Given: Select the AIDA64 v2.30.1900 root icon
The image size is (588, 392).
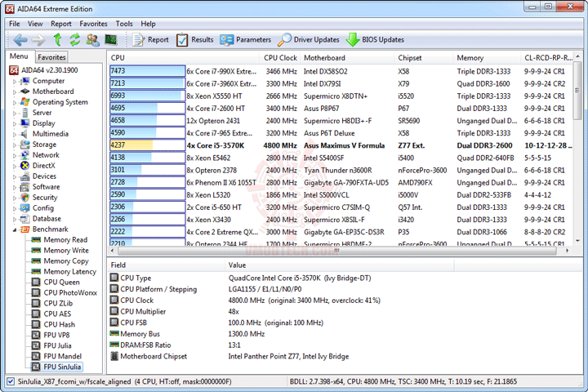Looking at the screenshot, I should point(14,70).
